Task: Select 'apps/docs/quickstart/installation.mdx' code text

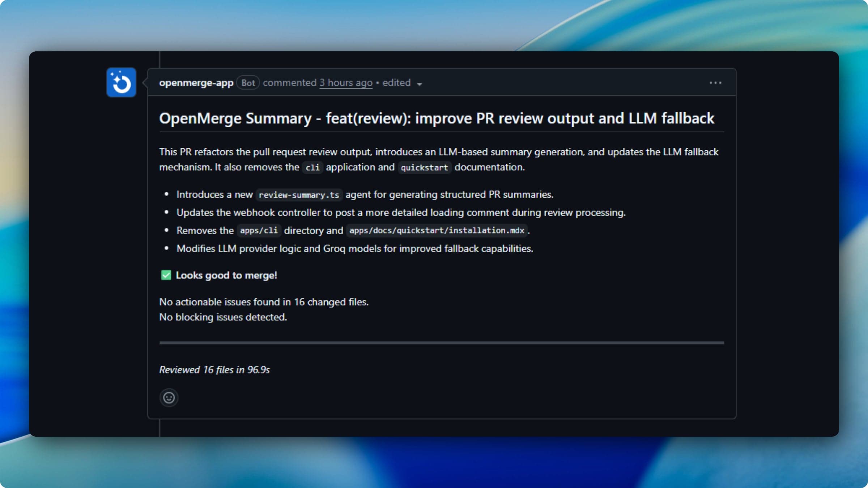Action: (x=437, y=231)
